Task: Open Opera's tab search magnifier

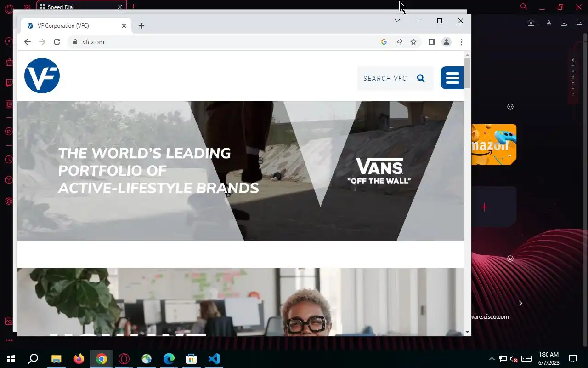Action: click(523, 6)
